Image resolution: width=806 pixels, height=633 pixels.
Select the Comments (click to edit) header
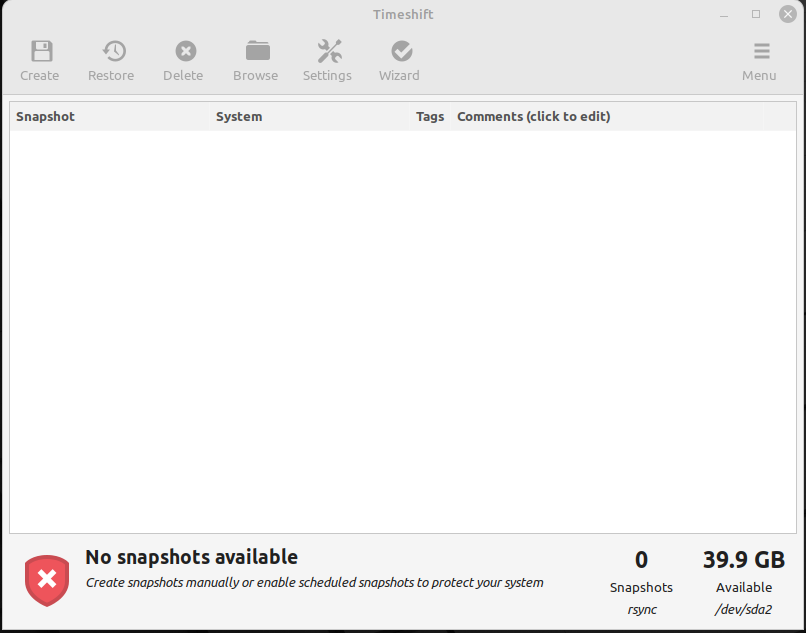pos(534,117)
